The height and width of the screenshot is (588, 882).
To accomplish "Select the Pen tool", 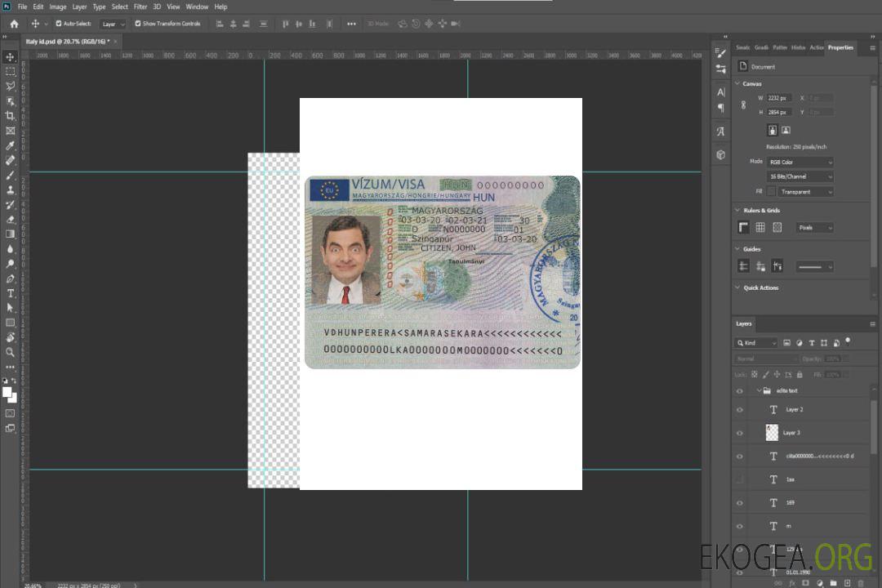I will [x=10, y=278].
